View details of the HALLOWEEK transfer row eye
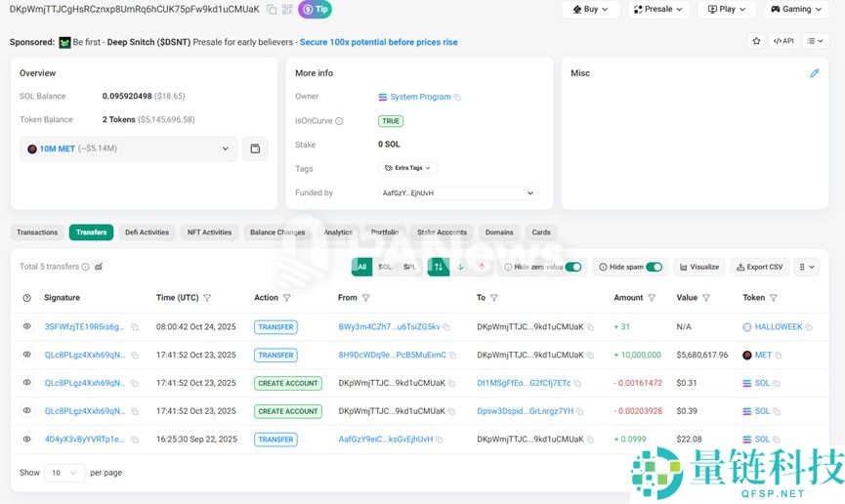 27,327
